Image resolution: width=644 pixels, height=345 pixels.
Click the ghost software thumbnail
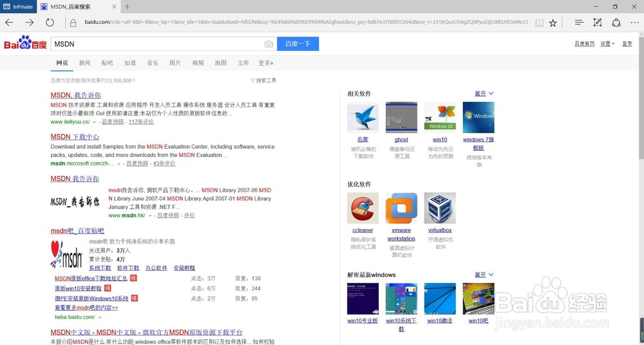point(401,117)
